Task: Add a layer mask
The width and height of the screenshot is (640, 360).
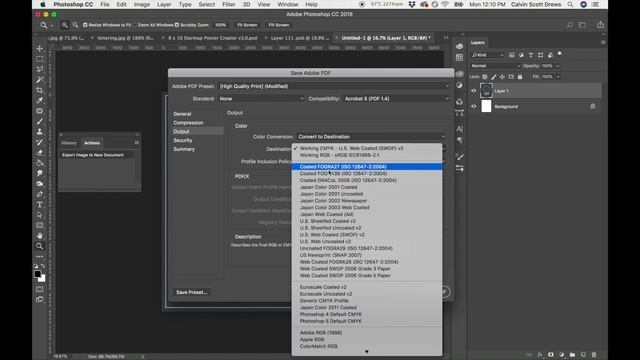Action: click(x=551, y=355)
